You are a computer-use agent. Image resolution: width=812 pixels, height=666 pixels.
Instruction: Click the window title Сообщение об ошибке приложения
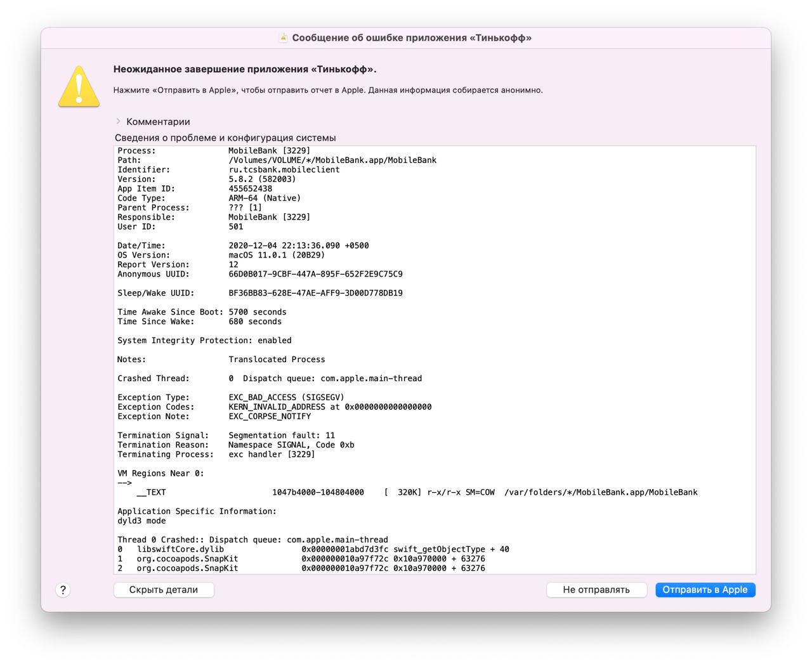point(412,38)
